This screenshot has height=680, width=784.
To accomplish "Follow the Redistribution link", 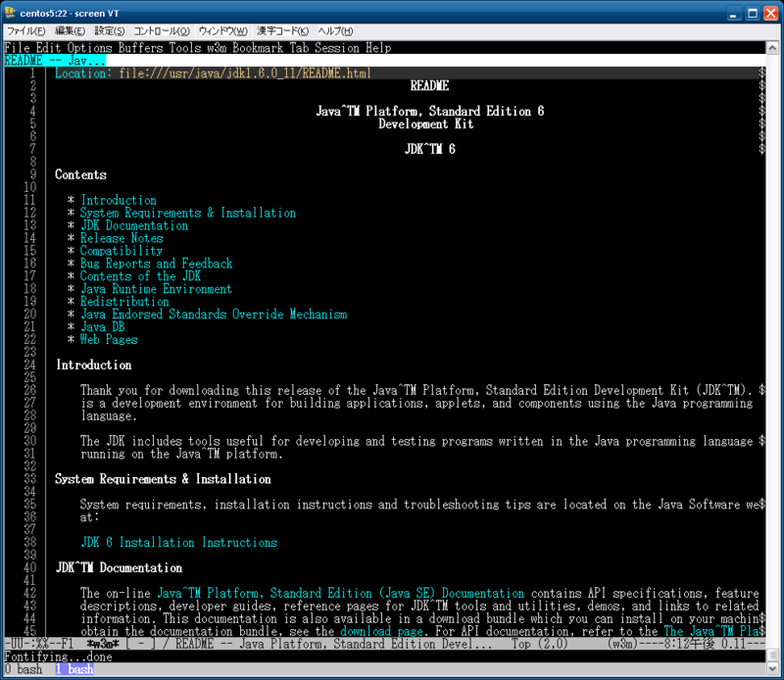I will (125, 302).
